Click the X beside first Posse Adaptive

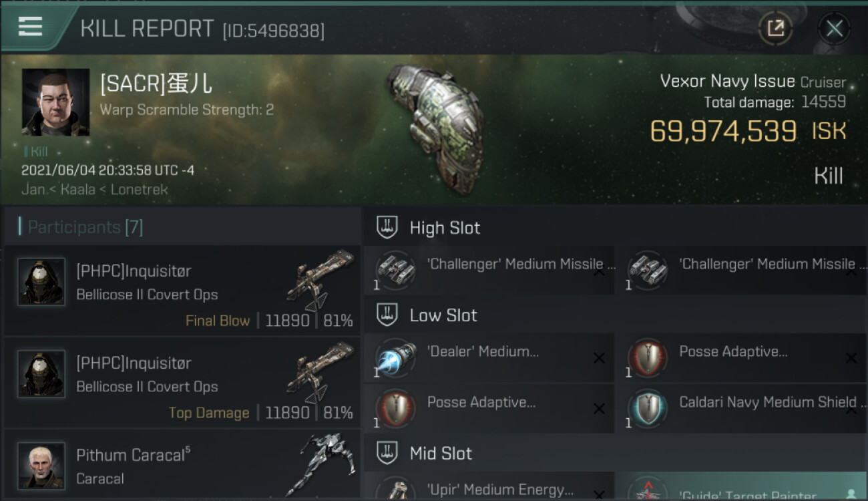[851, 359]
